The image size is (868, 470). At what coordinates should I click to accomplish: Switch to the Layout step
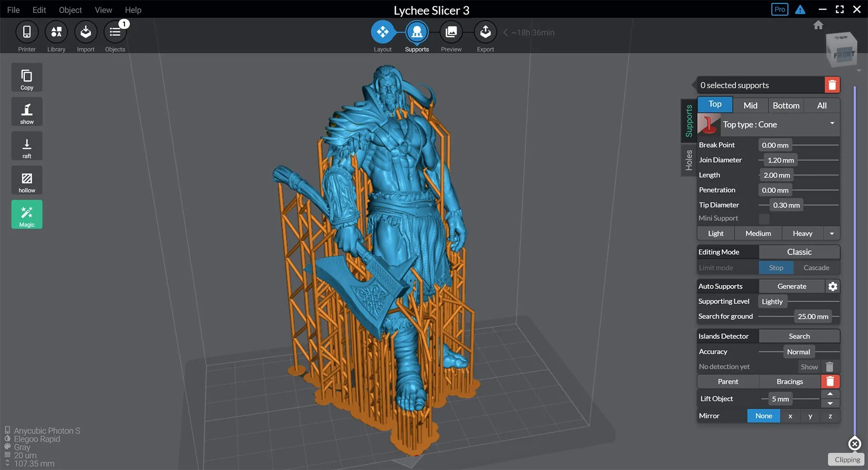(x=382, y=32)
